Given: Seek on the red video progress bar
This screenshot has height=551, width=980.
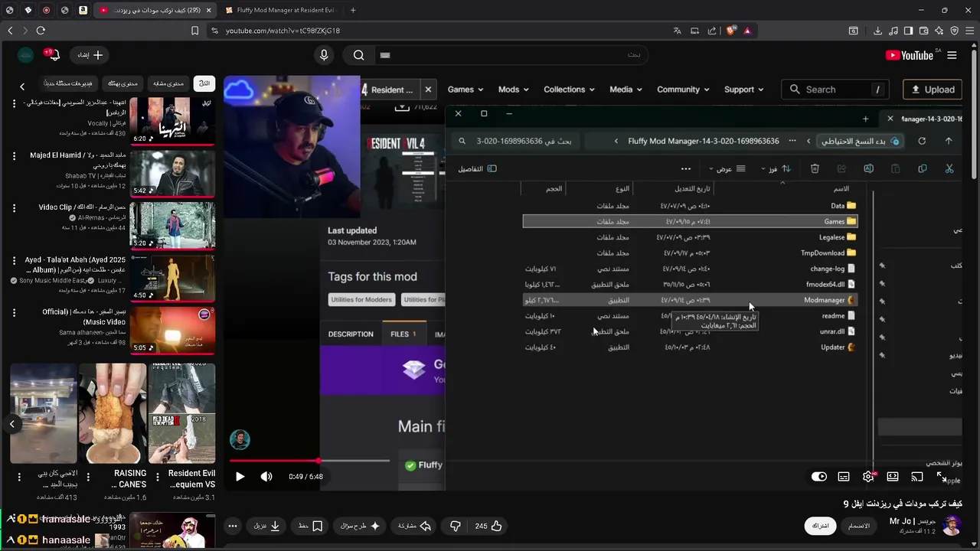Looking at the screenshot, I should point(273,461).
